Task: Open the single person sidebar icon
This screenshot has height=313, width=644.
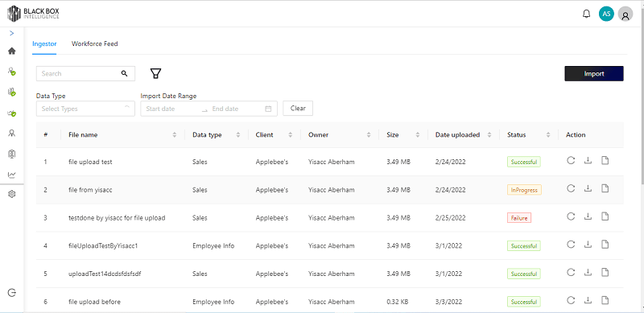Action: [x=12, y=133]
